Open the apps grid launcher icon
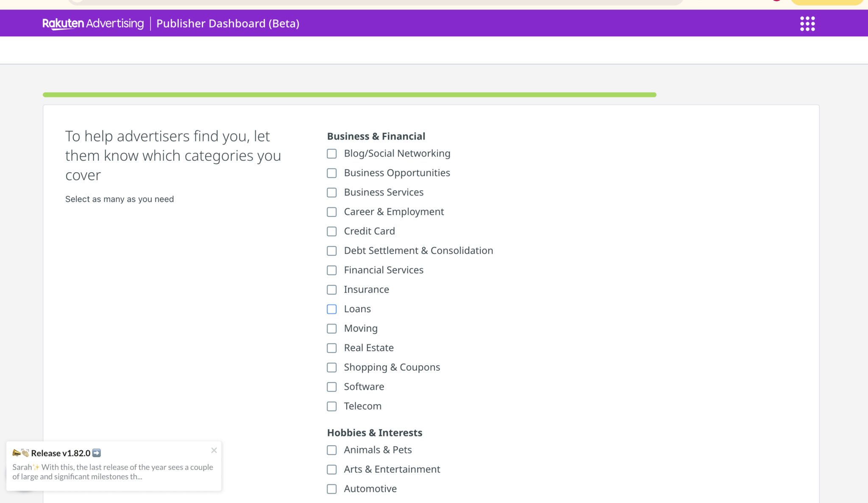The height and width of the screenshot is (503, 868). click(807, 24)
